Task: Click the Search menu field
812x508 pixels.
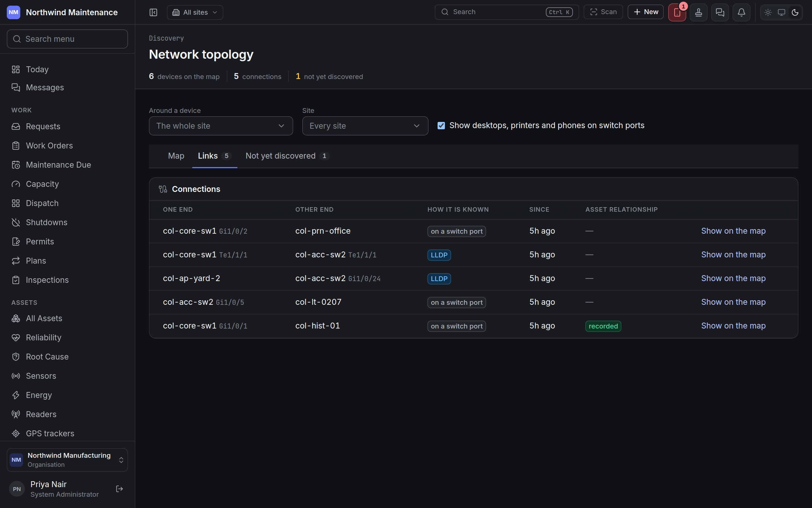Action: click(67, 39)
